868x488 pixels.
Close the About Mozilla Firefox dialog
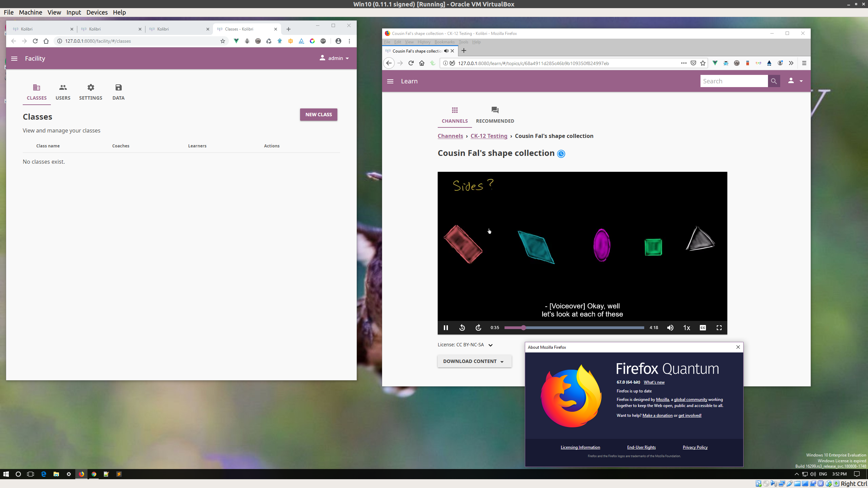click(738, 347)
